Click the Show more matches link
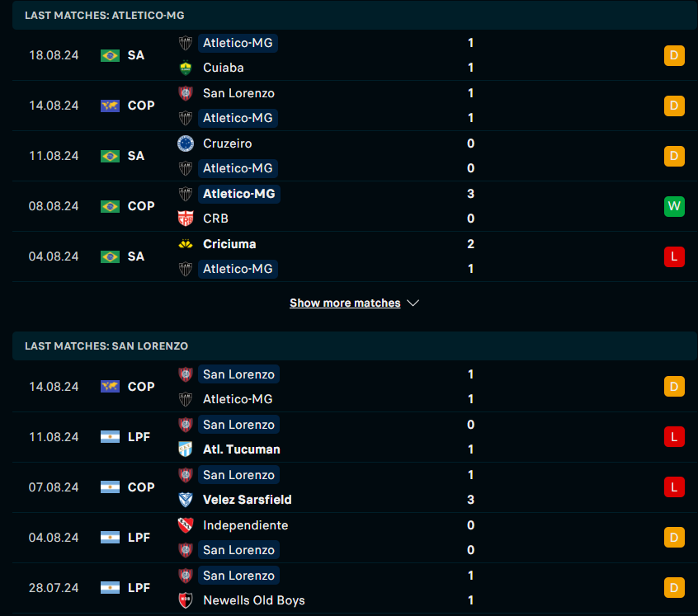Screen dimensions: 698x616 click(x=345, y=303)
